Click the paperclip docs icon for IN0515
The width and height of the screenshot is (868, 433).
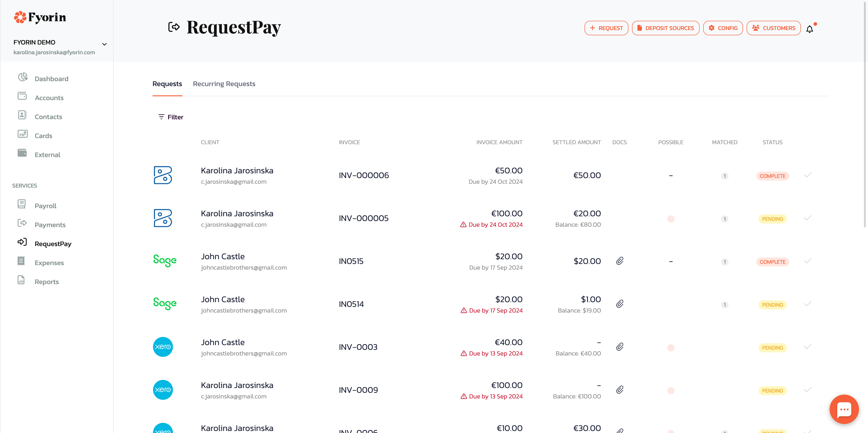[620, 261]
